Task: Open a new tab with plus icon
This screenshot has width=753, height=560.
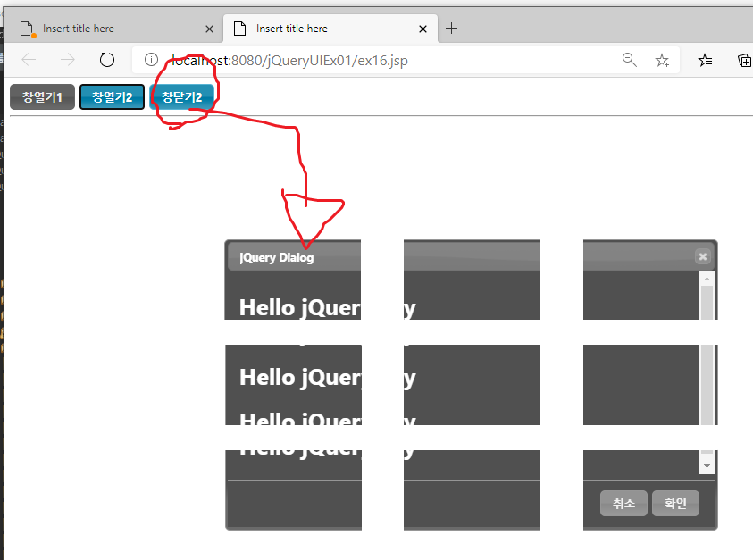Action: [451, 29]
